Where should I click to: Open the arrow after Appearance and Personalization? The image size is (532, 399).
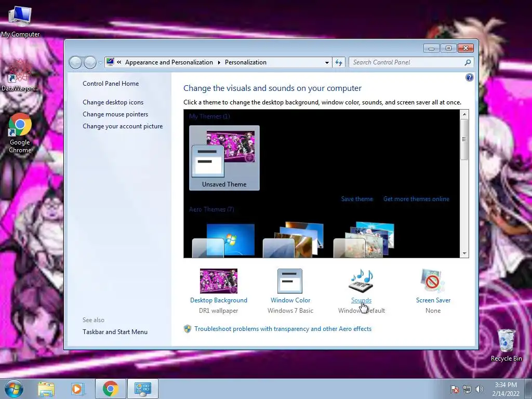coord(219,62)
